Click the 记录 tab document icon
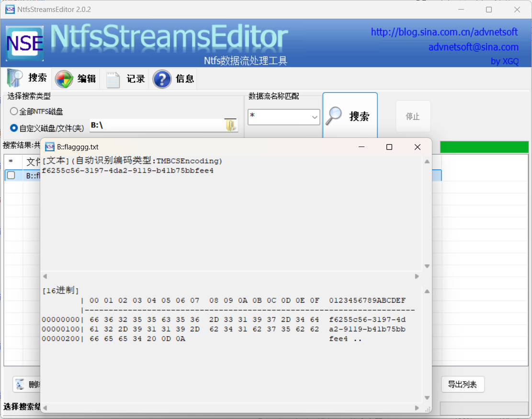This screenshot has height=419, width=532. [113, 79]
